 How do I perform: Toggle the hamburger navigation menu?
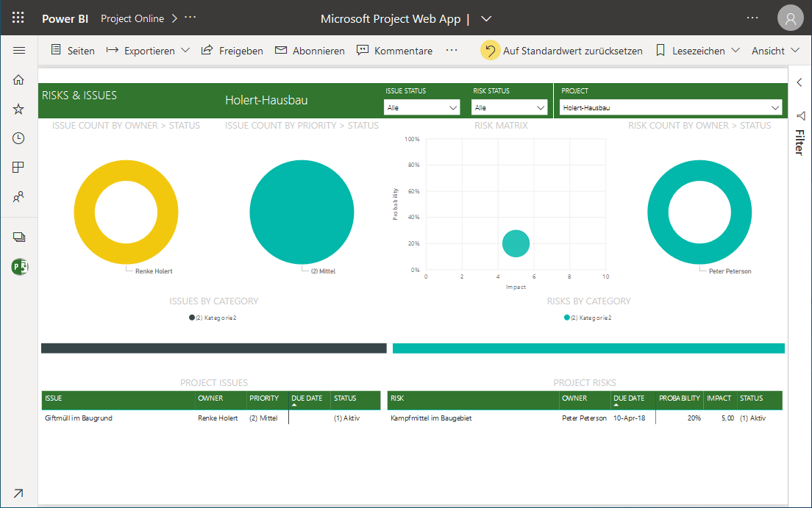point(19,50)
